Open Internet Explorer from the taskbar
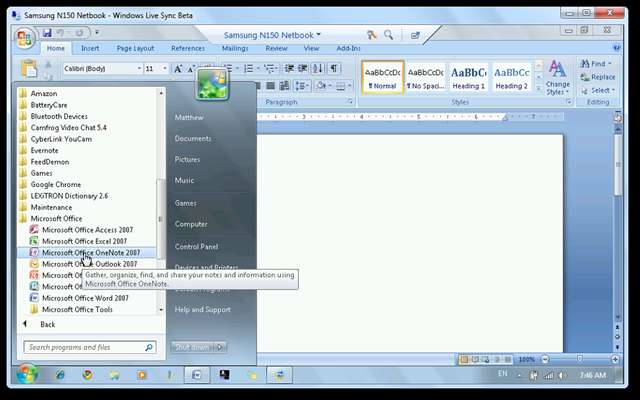The image size is (640, 400). [60, 375]
